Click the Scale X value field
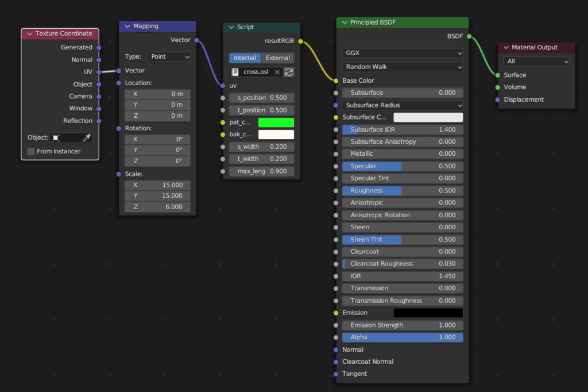 click(x=157, y=185)
